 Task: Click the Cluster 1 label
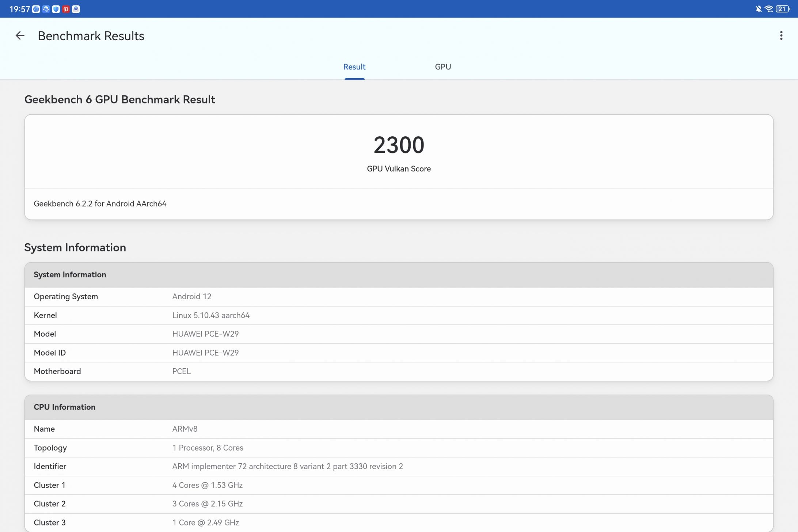(x=50, y=485)
